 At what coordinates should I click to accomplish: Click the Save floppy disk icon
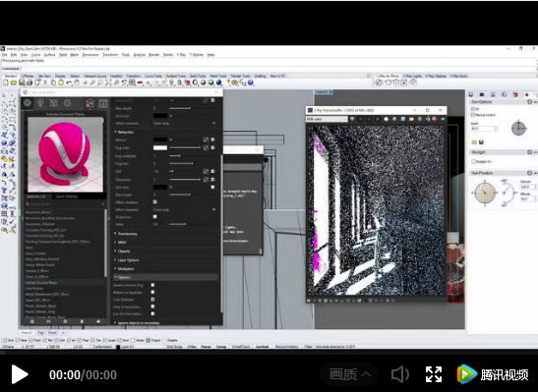(22, 83)
